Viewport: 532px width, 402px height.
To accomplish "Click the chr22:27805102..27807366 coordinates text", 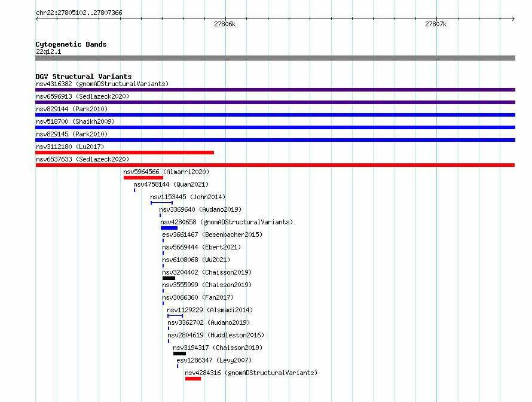I will [x=79, y=13].
